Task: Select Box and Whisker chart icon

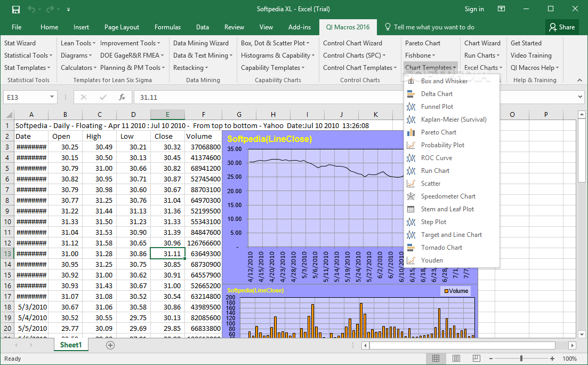Action: click(x=411, y=81)
